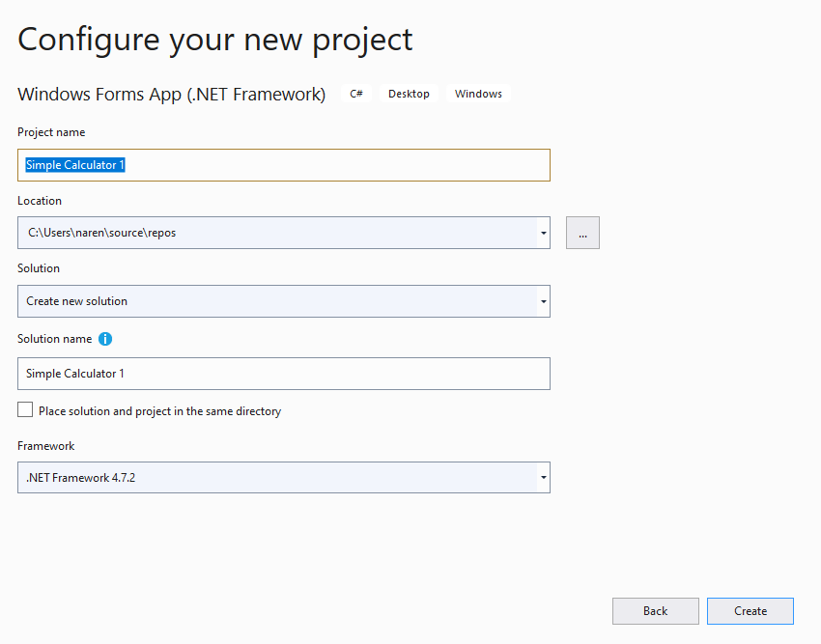Click the Create button
The image size is (821, 644).
pos(750,611)
